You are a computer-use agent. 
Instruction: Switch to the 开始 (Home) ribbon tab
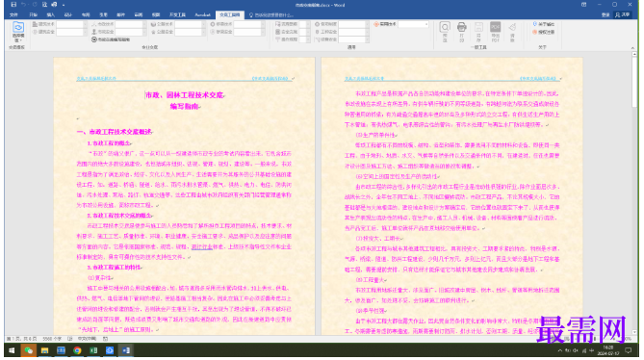click(x=33, y=14)
